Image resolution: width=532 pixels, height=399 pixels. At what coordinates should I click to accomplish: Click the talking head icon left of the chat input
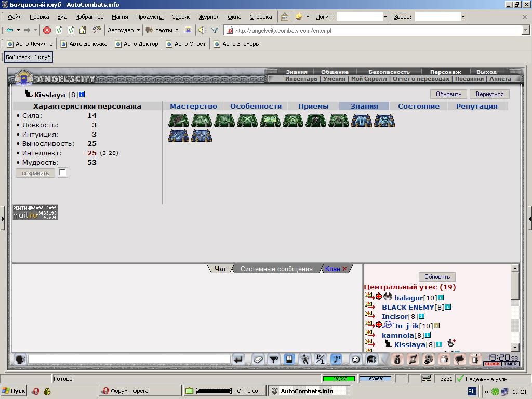tap(20, 359)
